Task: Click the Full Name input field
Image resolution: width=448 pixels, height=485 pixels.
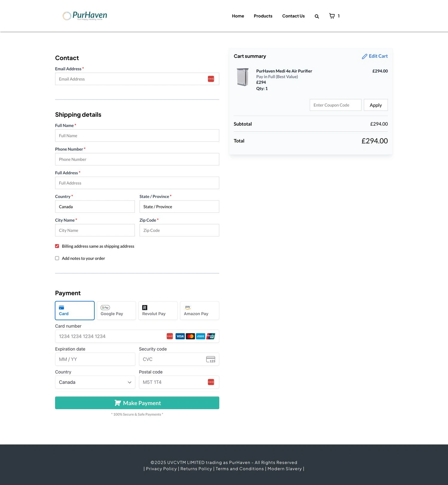Action: pyautogui.click(x=137, y=136)
